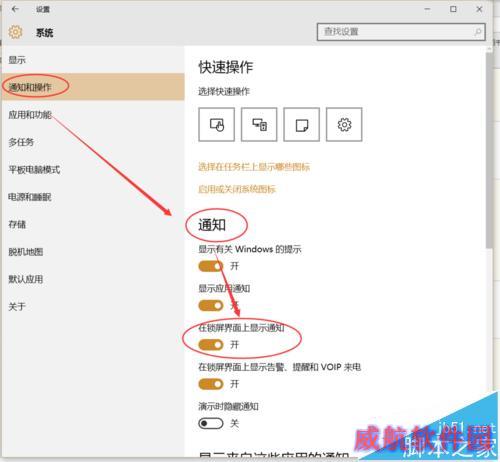Click the search magnifier icon
Screen dimensions: 500x462
pos(478,32)
